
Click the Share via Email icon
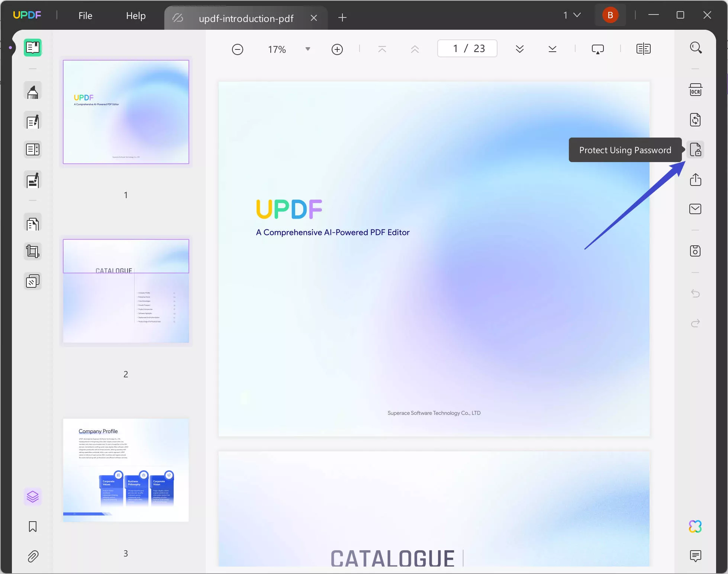point(696,209)
